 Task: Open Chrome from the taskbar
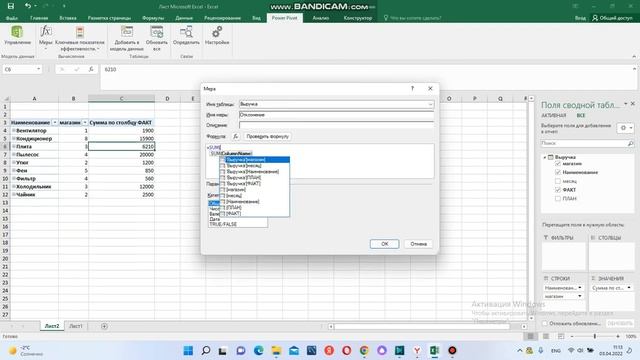click(x=364, y=351)
